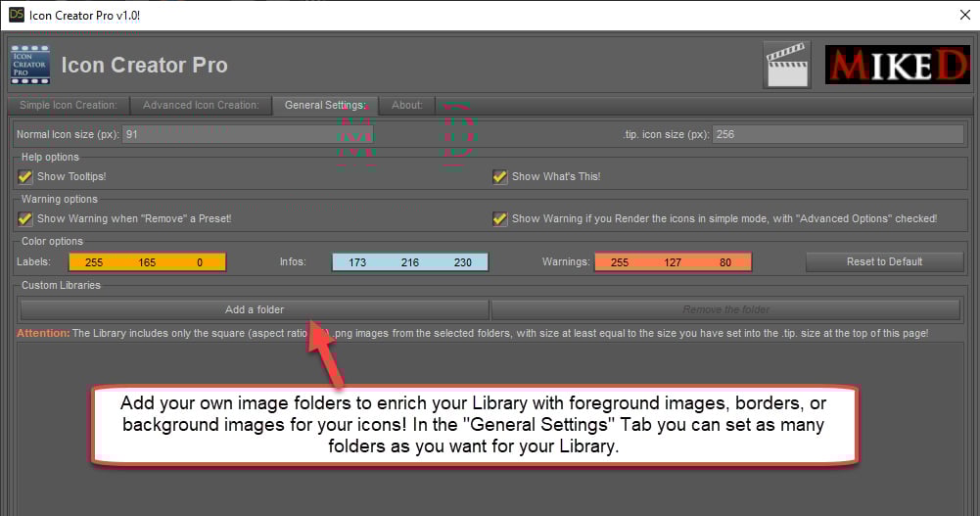
Task: Disable the Show What's This checkbox
Action: point(500,177)
